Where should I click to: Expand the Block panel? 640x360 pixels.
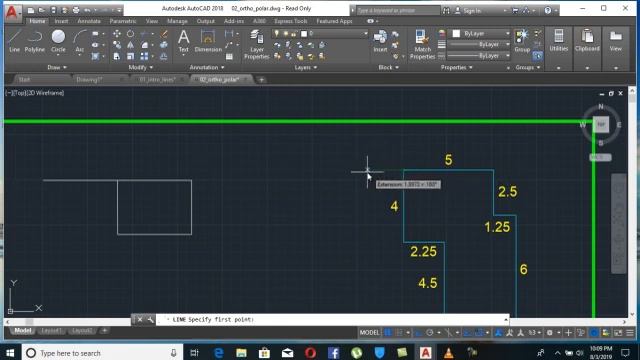point(388,67)
